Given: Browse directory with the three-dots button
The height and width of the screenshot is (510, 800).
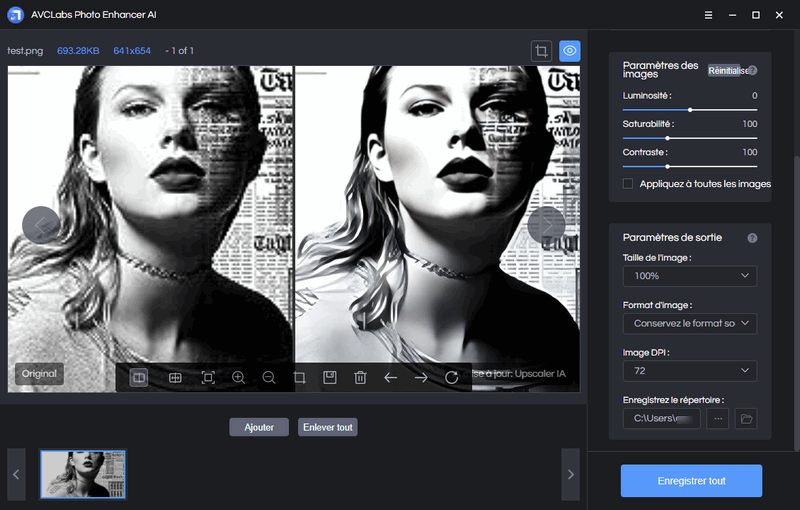Looking at the screenshot, I should coord(718,419).
